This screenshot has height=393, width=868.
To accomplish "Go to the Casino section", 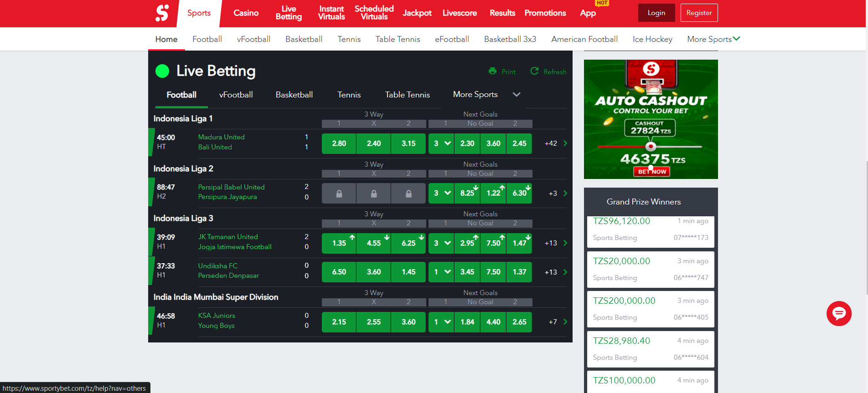I will pos(246,13).
